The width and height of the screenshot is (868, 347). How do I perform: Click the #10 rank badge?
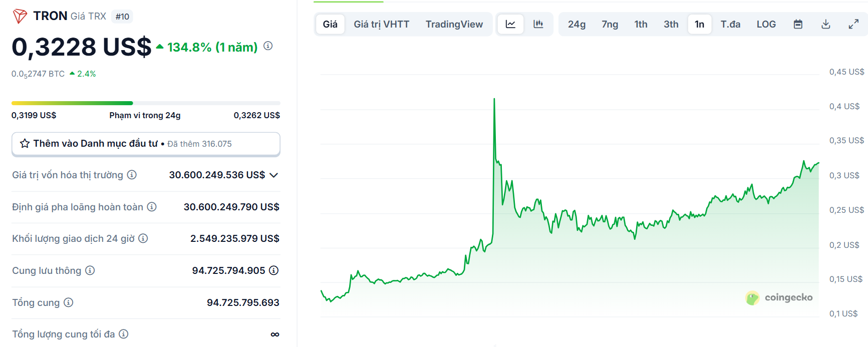[x=122, y=17]
